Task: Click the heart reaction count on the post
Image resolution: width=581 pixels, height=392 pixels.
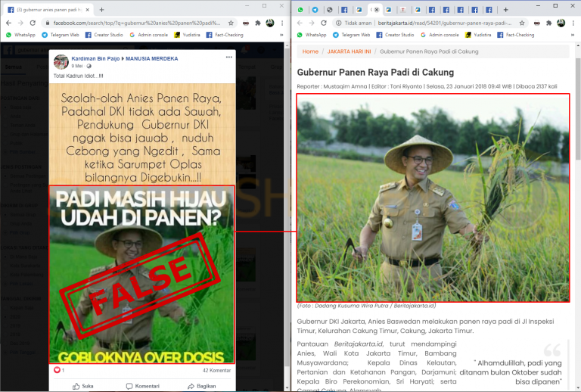Action: [x=59, y=370]
